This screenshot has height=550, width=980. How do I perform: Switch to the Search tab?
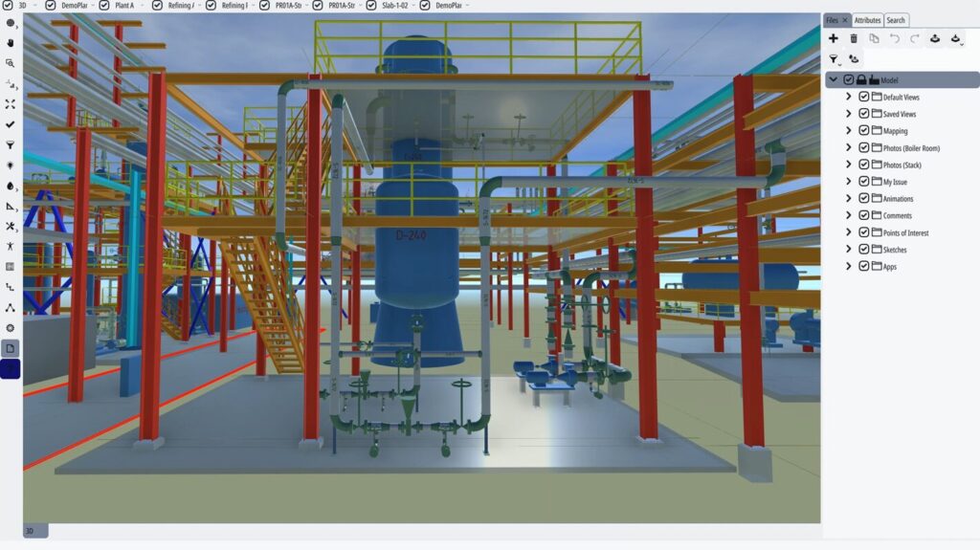pos(896,21)
